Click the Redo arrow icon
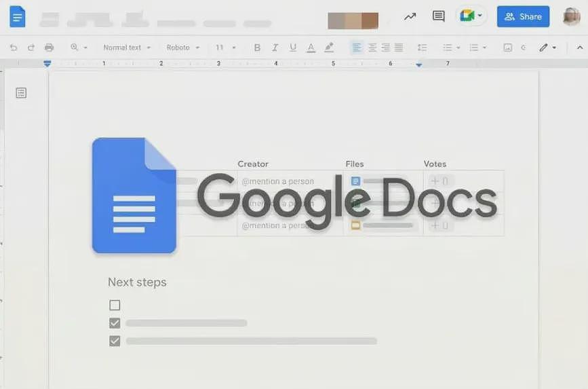Viewport: 588px width, 389px height. pyautogui.click(x=31, y=48)
